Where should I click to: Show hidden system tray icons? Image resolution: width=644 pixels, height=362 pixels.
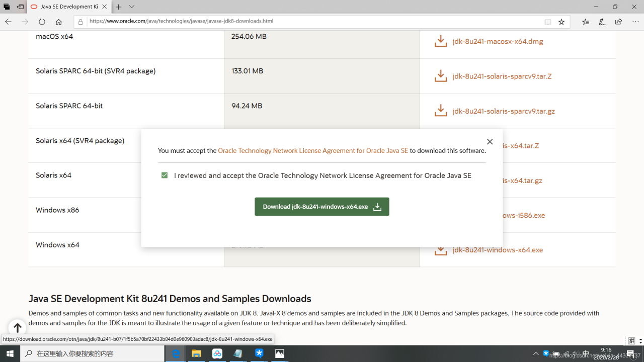[x=536, y=353]
